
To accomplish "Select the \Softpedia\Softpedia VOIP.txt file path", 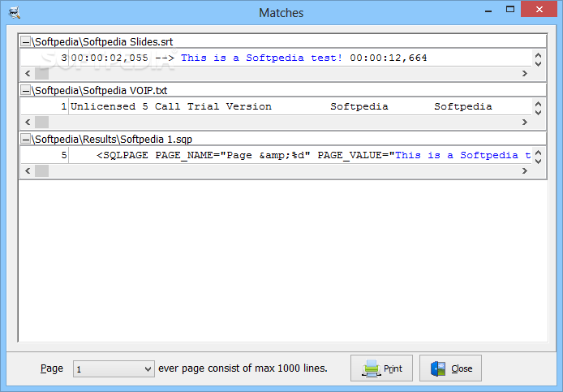I will point(100,91).
